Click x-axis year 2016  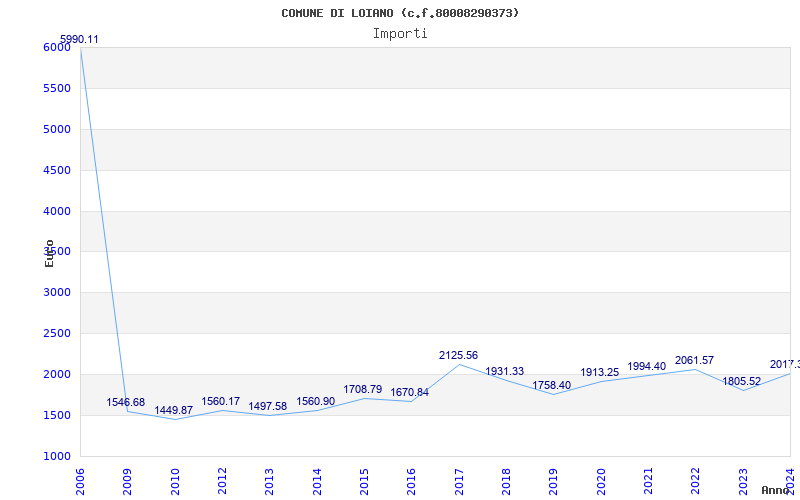(x=411, y=482)
